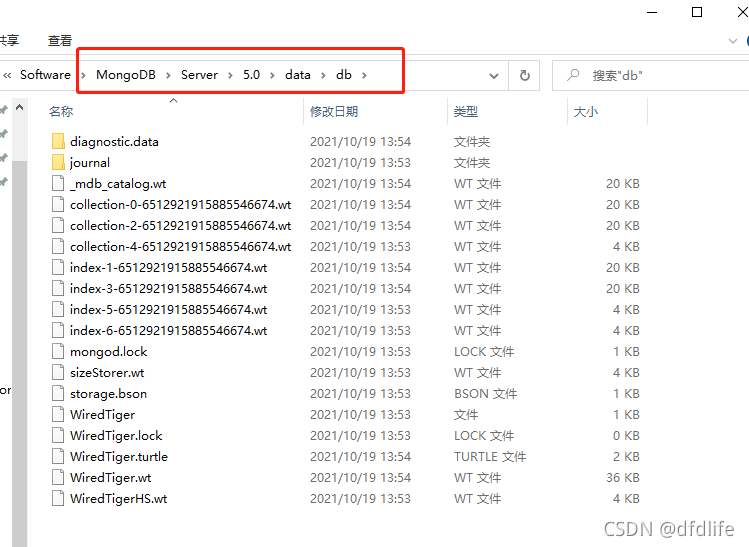This screenshot has height=547, width=749.
Task: Select the storage.bson file icon
Action: click(58, 394)
